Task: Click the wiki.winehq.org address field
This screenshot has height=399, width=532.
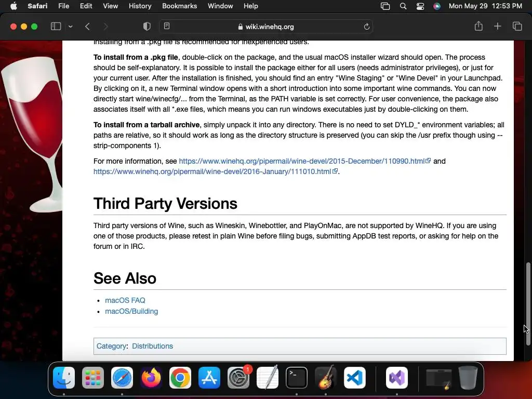Action: [x=266, y=26]
